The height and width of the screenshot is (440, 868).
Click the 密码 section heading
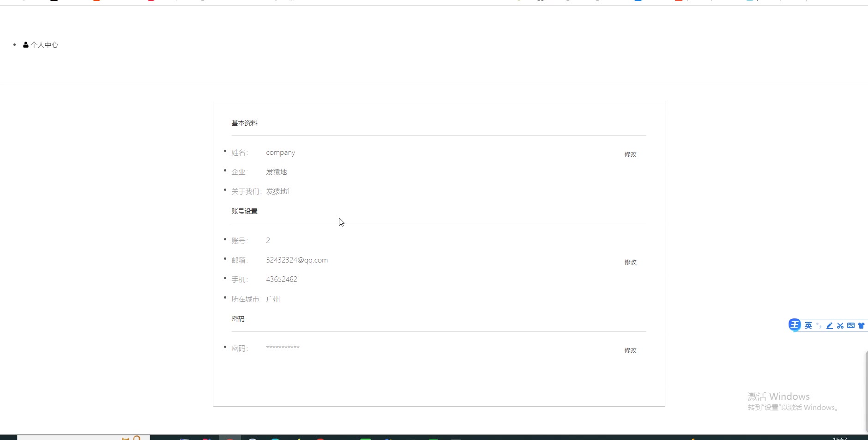[238, 319]
